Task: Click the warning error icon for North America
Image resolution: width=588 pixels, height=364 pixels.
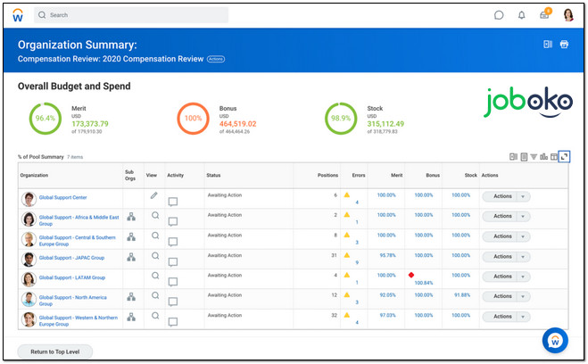Action: pos(347,294)
